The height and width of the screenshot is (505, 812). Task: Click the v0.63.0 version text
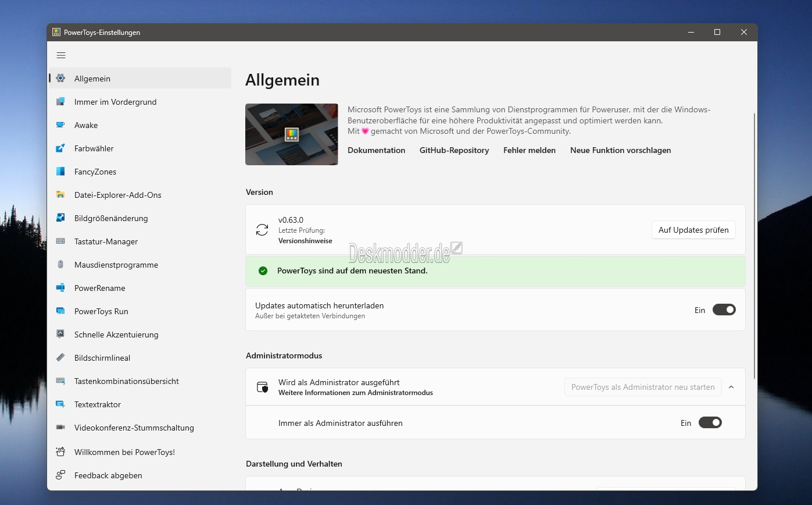291,220
